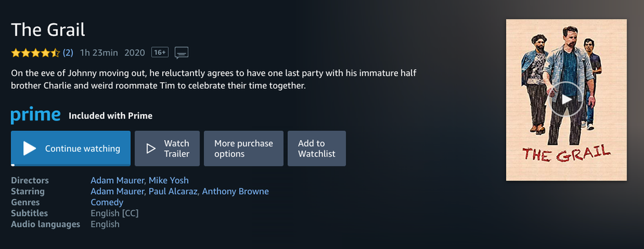The height and width of the screenshot is (249, 644).
Task: Open More purchase options
Action: click(x=243, y=148)
